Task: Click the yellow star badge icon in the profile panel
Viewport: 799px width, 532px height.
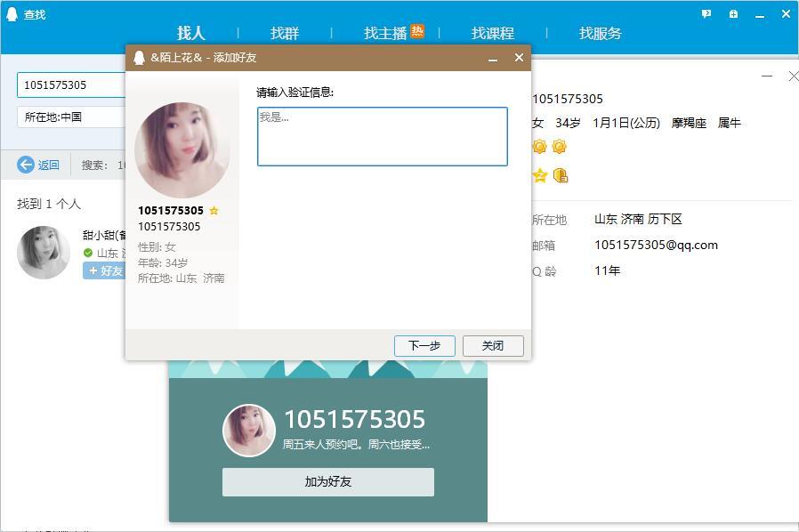Action: (x=539, y=176)
